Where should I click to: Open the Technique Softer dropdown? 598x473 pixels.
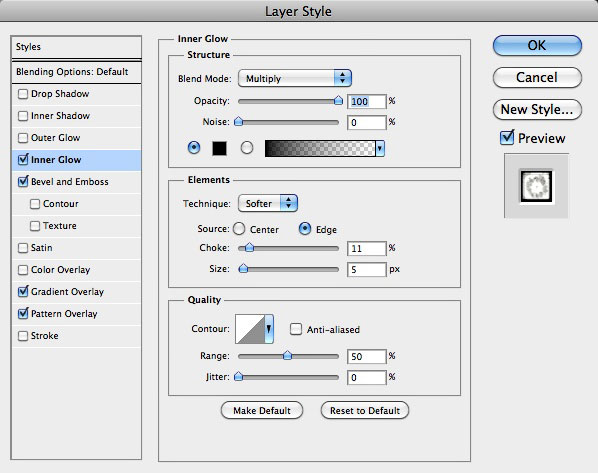tap(268, 203)
